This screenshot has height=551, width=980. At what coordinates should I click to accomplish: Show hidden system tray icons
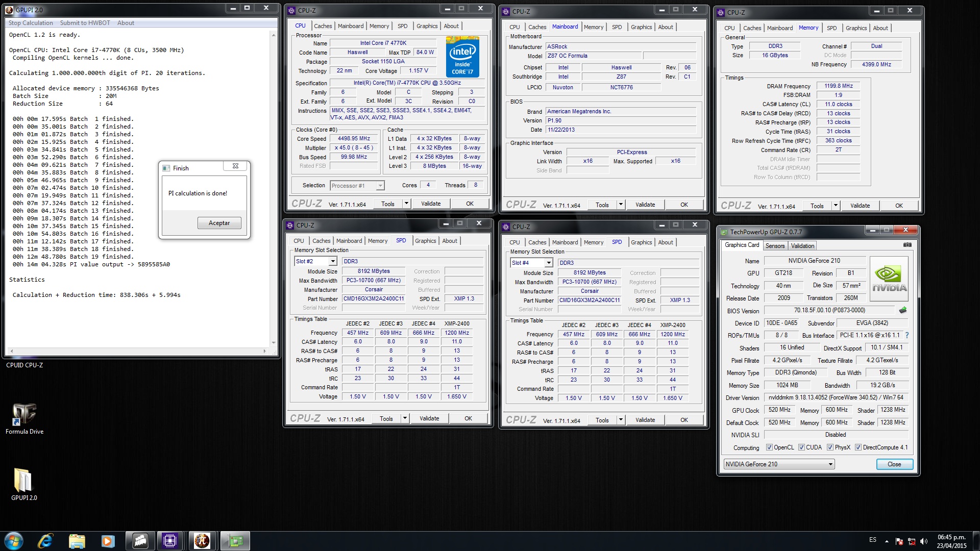point(887,541)
